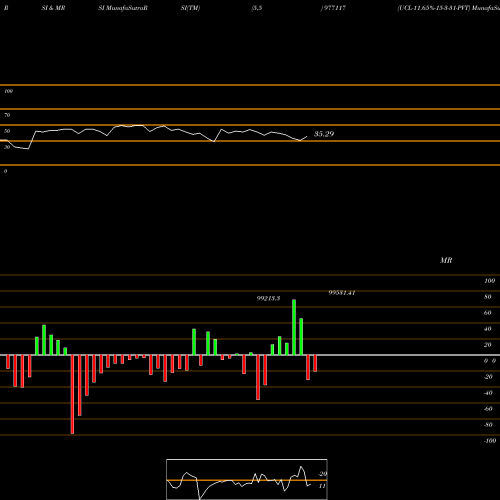Click the MR axis label 40
The height and width of the screenshot is (500, 500).
488,329
